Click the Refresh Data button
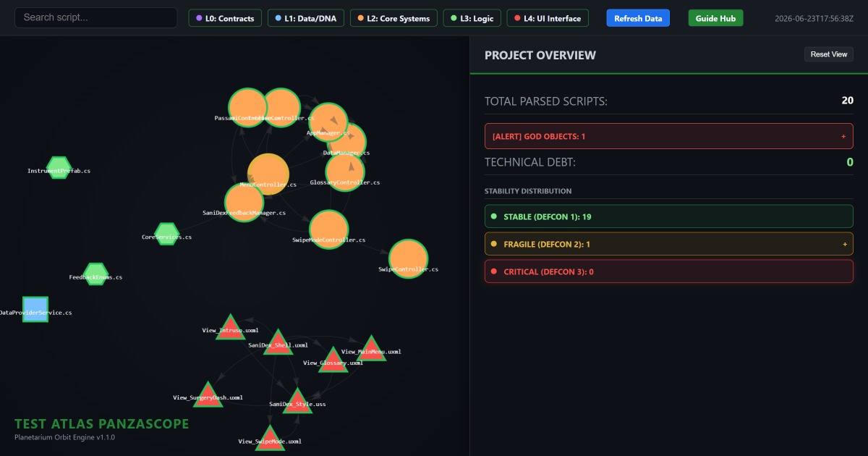868x456 pixels. pos(638,18)
